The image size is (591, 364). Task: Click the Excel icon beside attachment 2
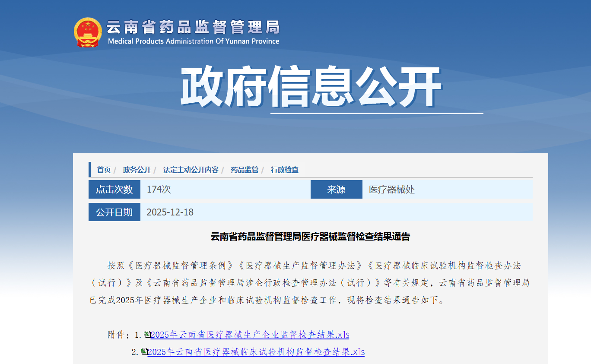(x=144, y=351)
